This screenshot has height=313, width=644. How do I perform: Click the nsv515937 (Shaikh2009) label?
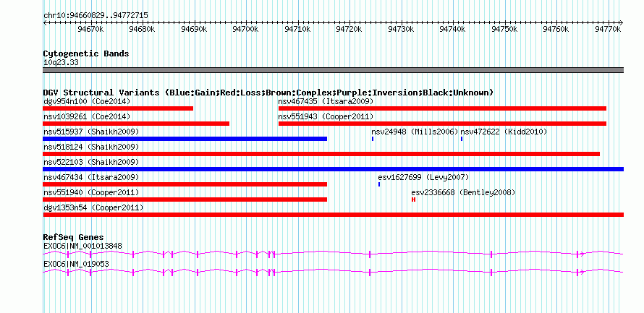click(x=91, y=132)
